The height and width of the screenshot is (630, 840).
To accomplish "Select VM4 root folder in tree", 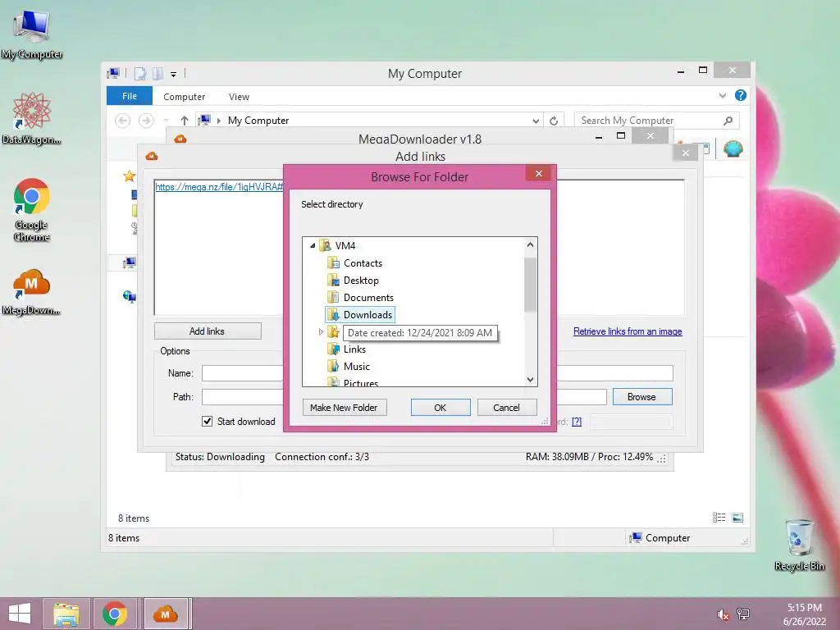I will click(345, 245).
